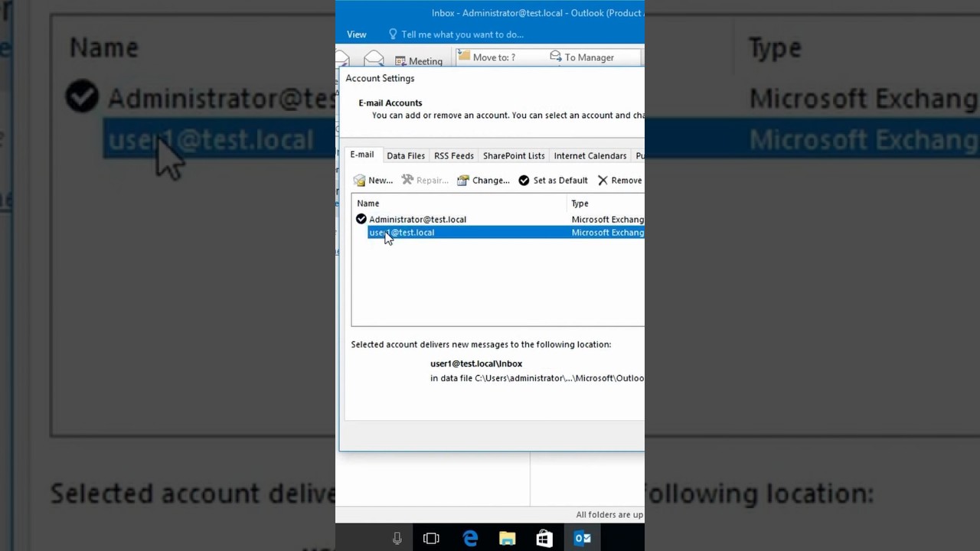The height and width of the screenshot is (551, 980).
Task: Click the To Manager mail icon
Action: click(556, 57)
